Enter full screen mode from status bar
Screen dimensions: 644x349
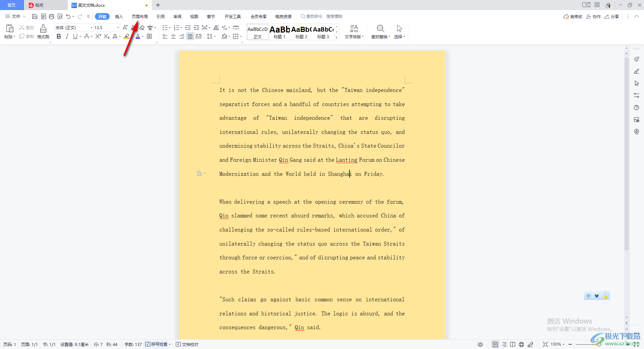pyautogui.click(x=636, y=344)
